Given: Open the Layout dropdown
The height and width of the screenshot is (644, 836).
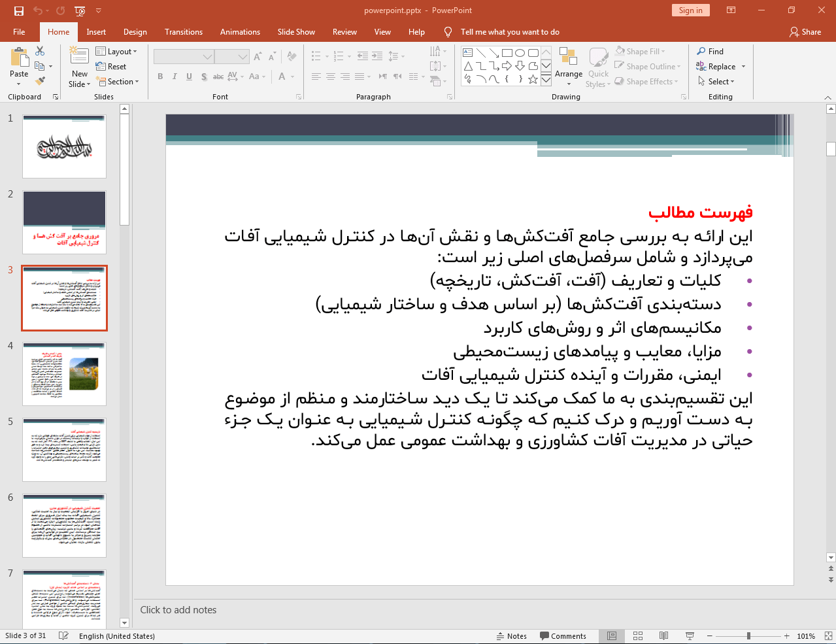Looking at the screenshot, I should [x=116, y=52].
